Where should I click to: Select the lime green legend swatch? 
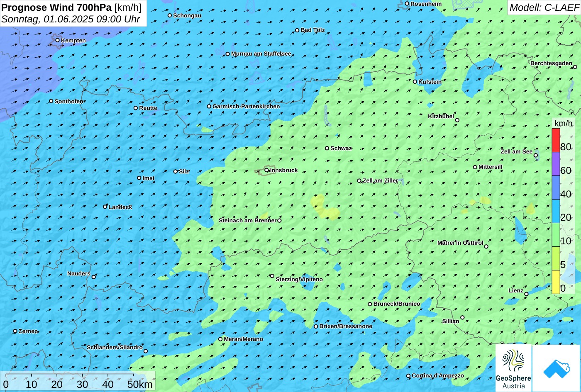[556, 259]
